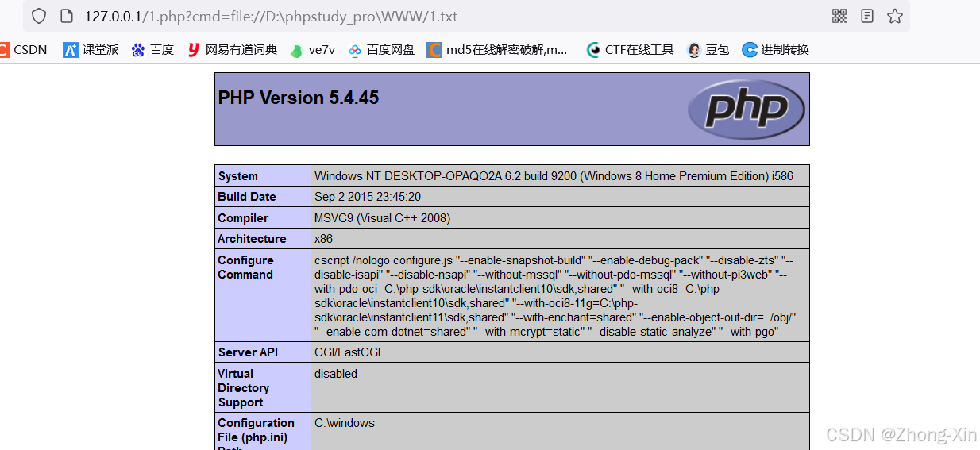The width and height of the screenshot is (980, 450).
Task: Click the Sep 2 2015 23:45:20 value
Action: pos(368,197)
